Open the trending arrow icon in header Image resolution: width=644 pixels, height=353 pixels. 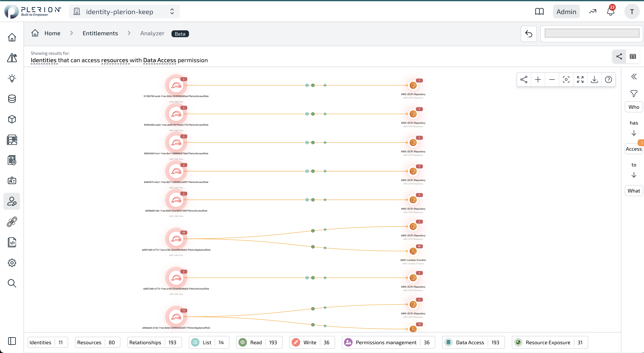coord(592,12)
